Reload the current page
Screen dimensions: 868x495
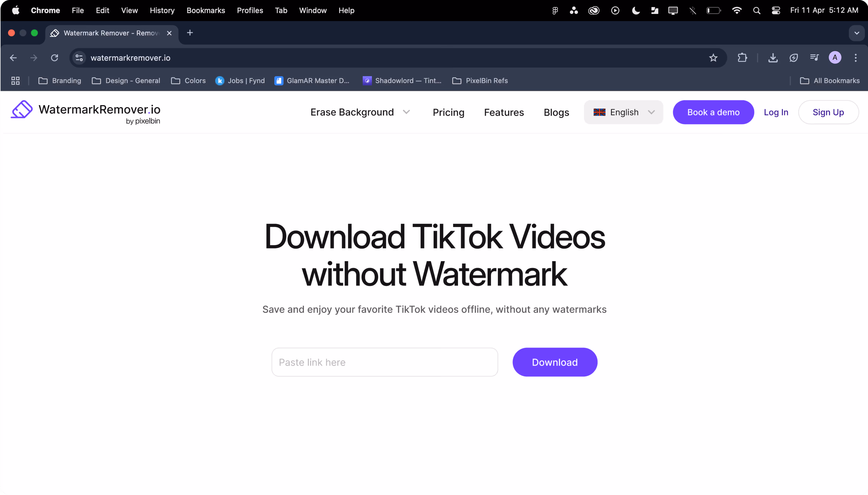(x=54, y=58)
